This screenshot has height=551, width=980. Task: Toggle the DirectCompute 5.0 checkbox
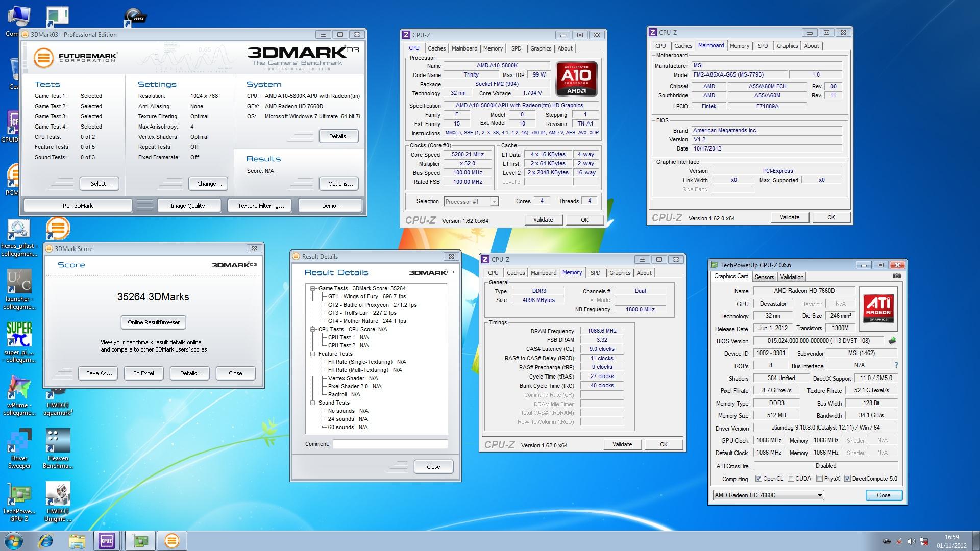pyautogui.click(x=847, y=479)
